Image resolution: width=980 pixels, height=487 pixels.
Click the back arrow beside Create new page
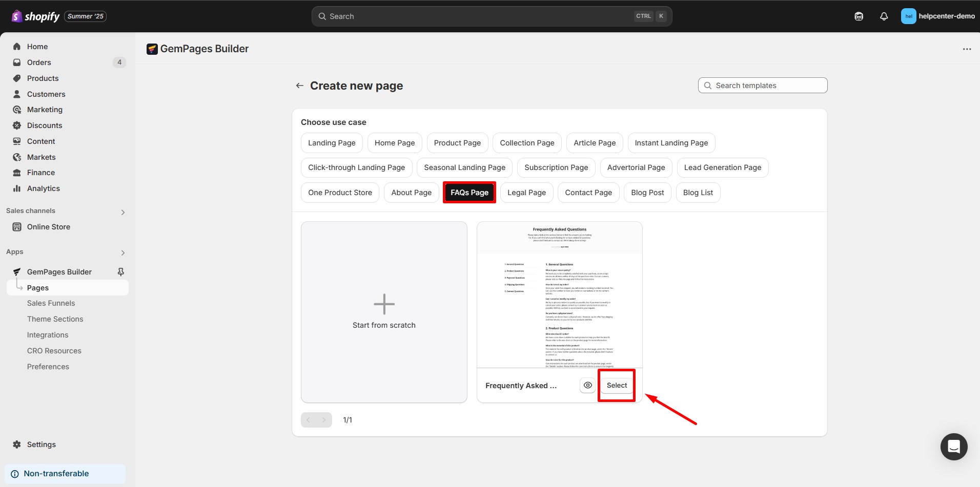click(299, 85)
